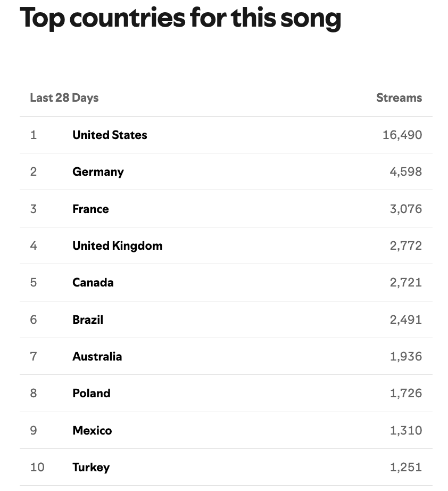Screen dimensions: 448x491
Task: Click the Streams column header
Action: point(399,97)
